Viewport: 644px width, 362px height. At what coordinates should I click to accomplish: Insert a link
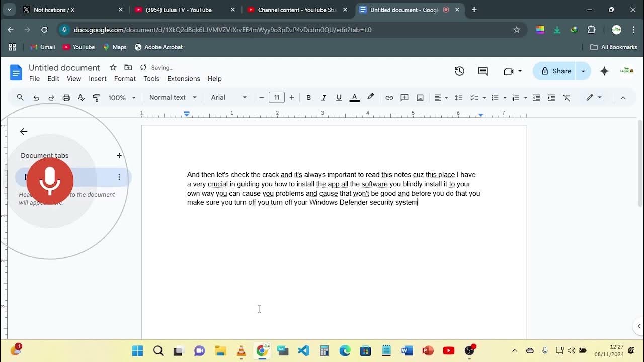pyautogui.click(x=389, y=98)
